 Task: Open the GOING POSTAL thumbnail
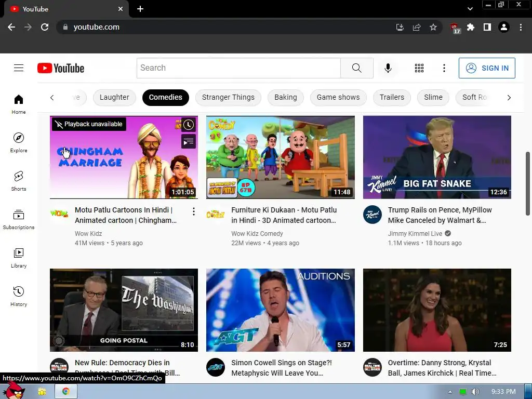point(124,310)
